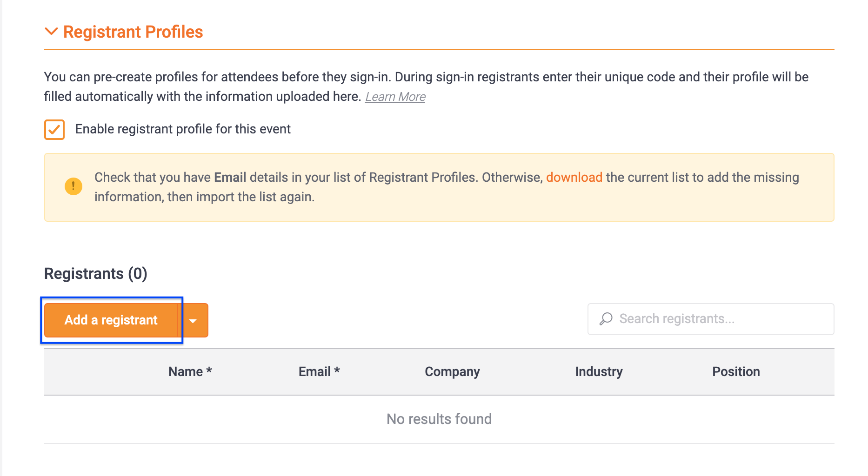
Task: Select the Position column header
Action: coord(736,371)
